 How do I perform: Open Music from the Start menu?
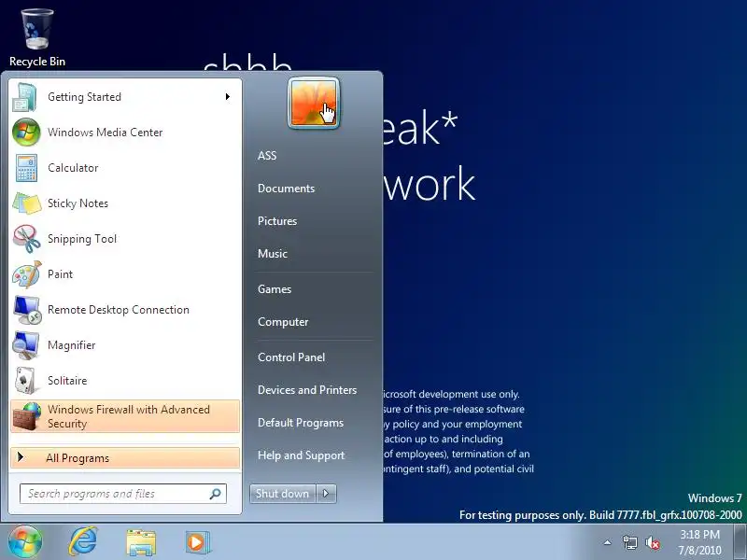pyautogui.click(x=273, y=254)
